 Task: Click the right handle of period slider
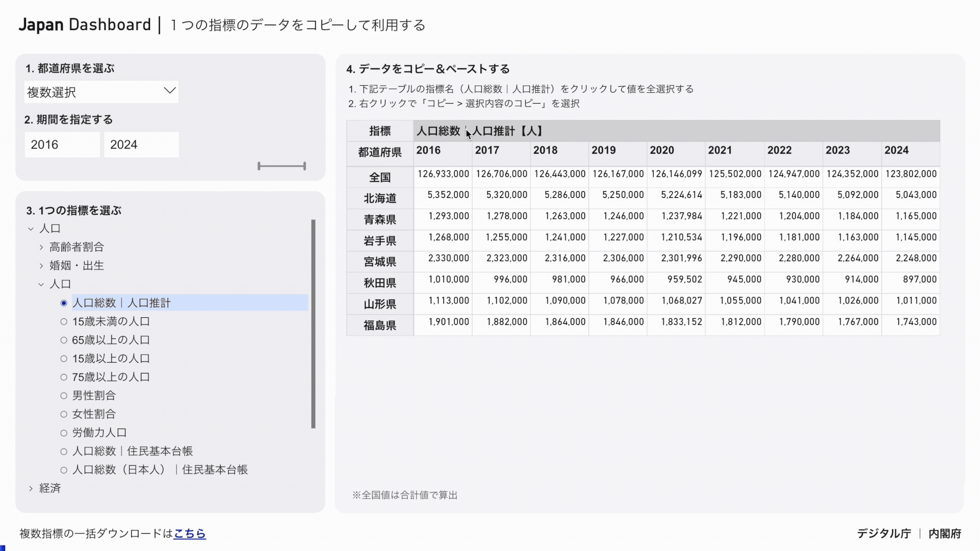click(x=305, y=166)
